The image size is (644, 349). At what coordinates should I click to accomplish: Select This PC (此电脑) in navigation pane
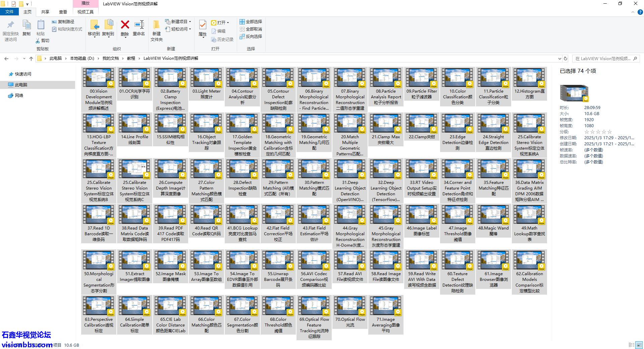click(x=21, y=85)
